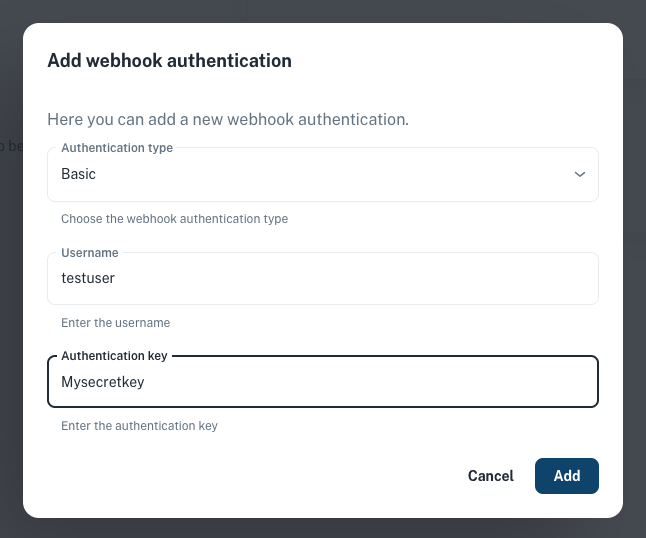This screenshot has width=646, height=538.
Task: Click the "Add webhook authentication" dialog title
Action: pos(170,61)
